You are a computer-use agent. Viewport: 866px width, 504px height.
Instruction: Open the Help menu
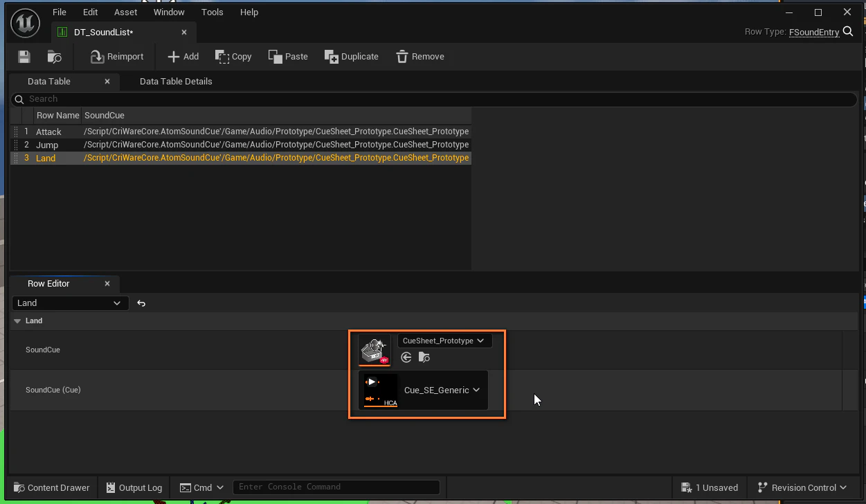pos(249,12)
